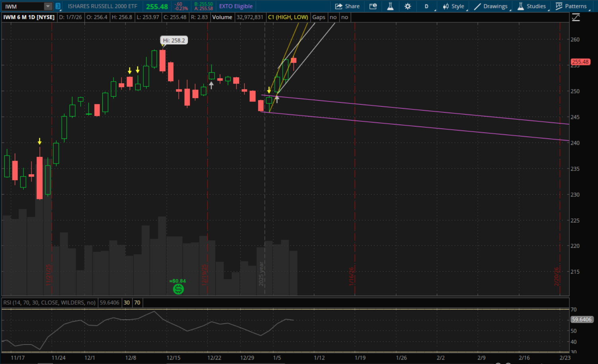Expand the D timeframe selector

(427, 6)
